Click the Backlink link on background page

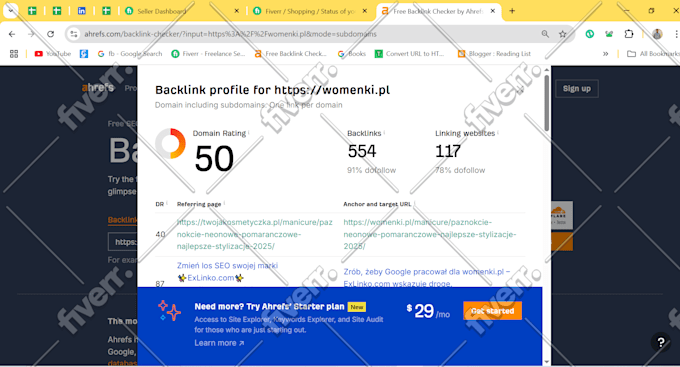point(122,220)
